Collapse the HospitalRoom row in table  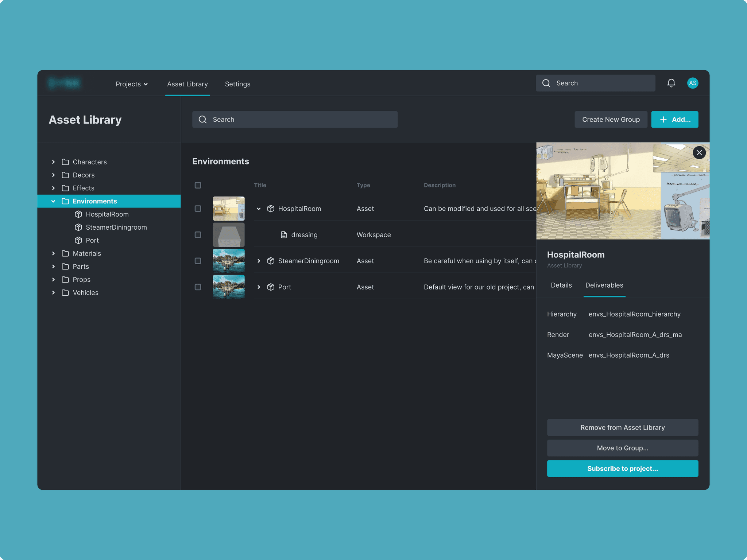[259, 209]
